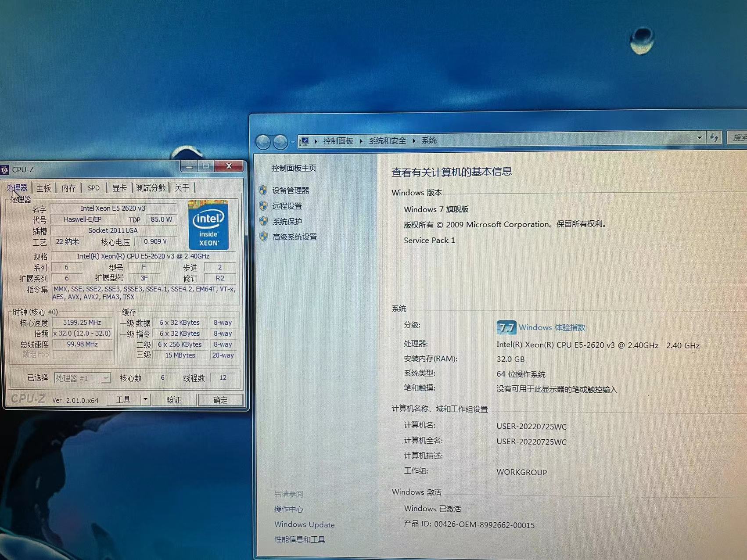The image size is (747, 560).
Task: Click the forward arrow in Control Panel
Action: (280, 141)
